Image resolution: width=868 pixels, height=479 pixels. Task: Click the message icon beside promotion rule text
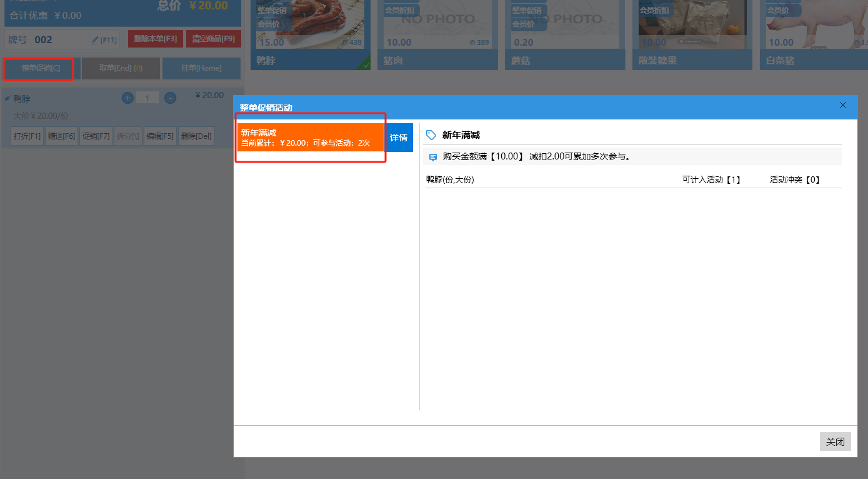click(x=433, y=157)
